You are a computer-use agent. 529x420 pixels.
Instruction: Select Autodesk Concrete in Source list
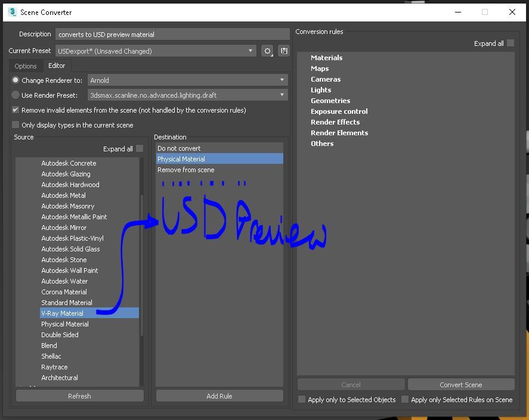pyautogui.click(x=69, y=163)
